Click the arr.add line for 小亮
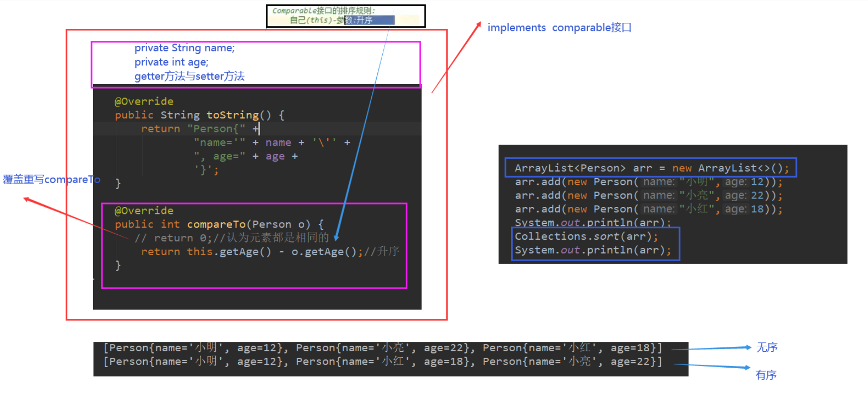 [x=649, y=196]
